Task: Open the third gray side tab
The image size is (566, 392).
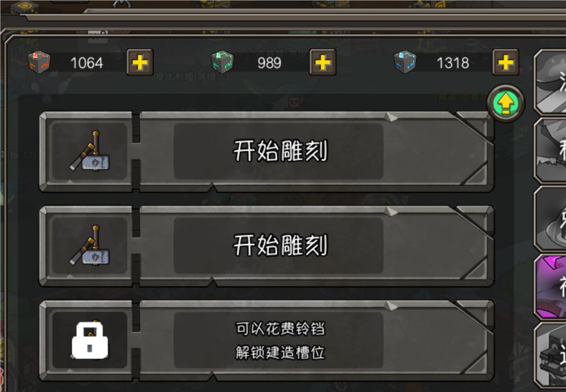Action: pos(550,219)
